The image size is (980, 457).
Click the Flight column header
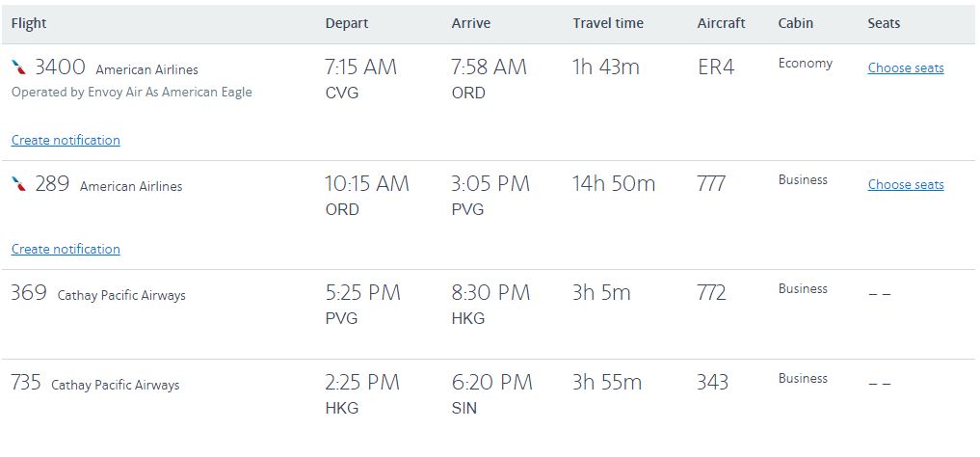pos(29,23)
